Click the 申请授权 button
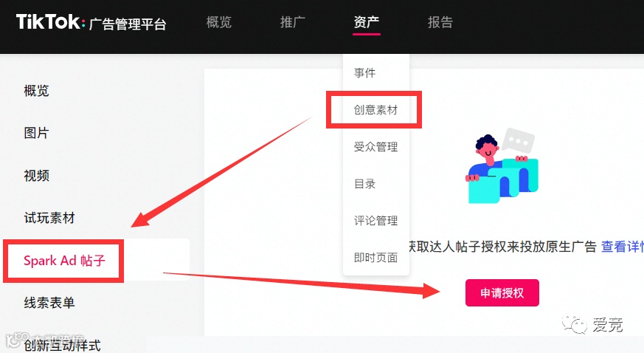Image resolution: width=644 pixels, height=353 pixels. (x=502, y=292)
